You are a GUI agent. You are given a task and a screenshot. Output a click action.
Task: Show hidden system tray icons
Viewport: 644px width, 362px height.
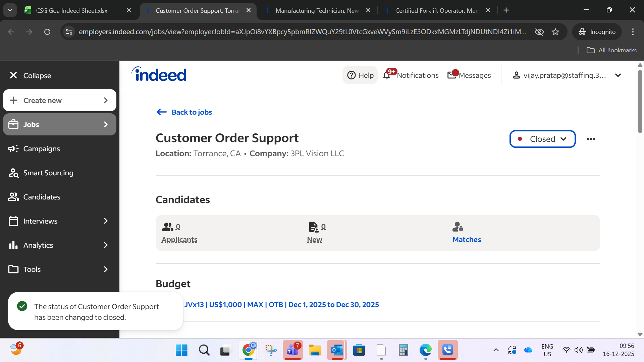(496, 350)
